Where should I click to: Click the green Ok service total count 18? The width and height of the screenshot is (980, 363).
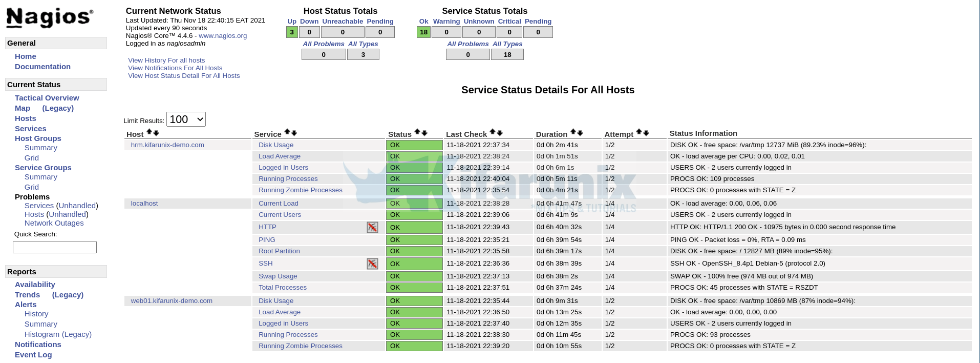pyautogui.click(x=423, y=32)
